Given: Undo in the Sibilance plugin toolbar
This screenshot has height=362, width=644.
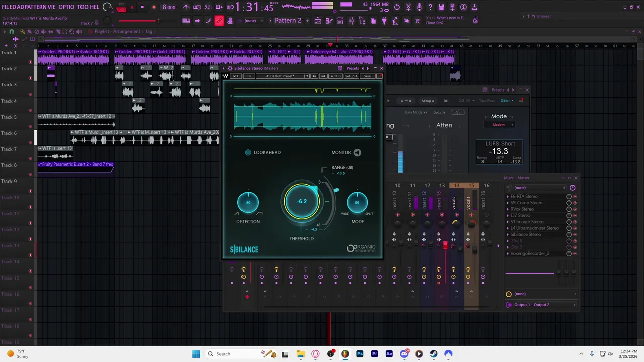Looking at the screenshot, I should (235, 76).
